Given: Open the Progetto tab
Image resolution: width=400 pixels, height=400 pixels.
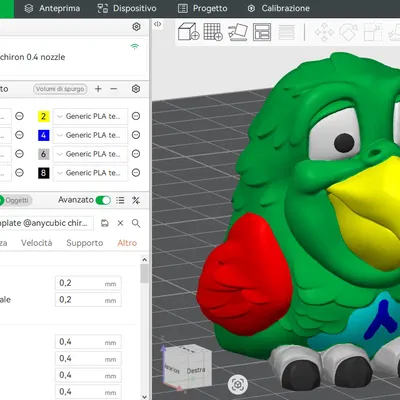Looking at the screenshot, I should point(202,8).
